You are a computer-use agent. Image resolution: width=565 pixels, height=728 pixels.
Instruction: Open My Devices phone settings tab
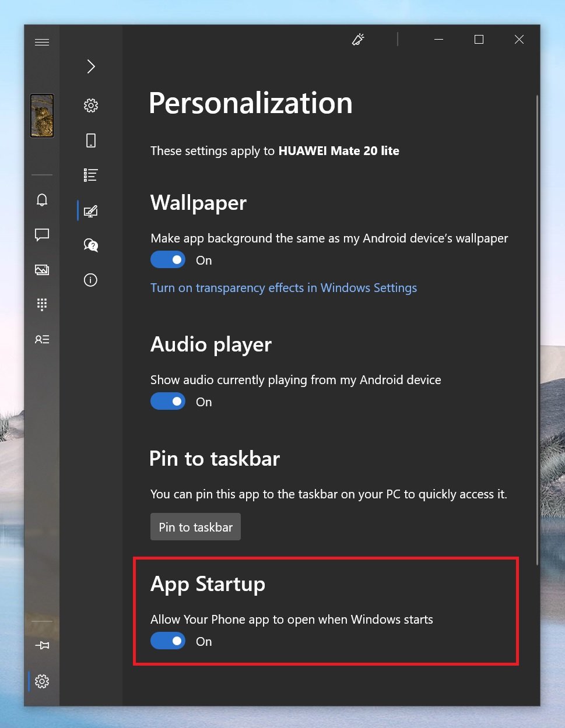point(91,140)
